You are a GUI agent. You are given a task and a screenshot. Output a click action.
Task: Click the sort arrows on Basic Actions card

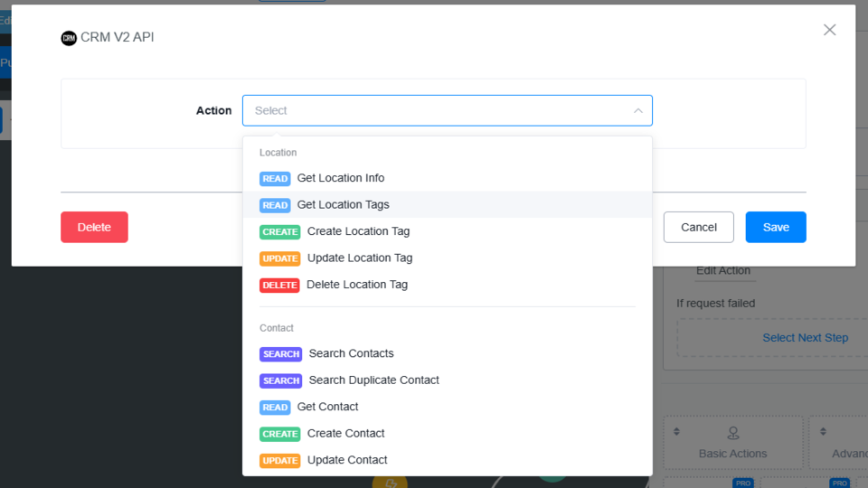point(676,432)
